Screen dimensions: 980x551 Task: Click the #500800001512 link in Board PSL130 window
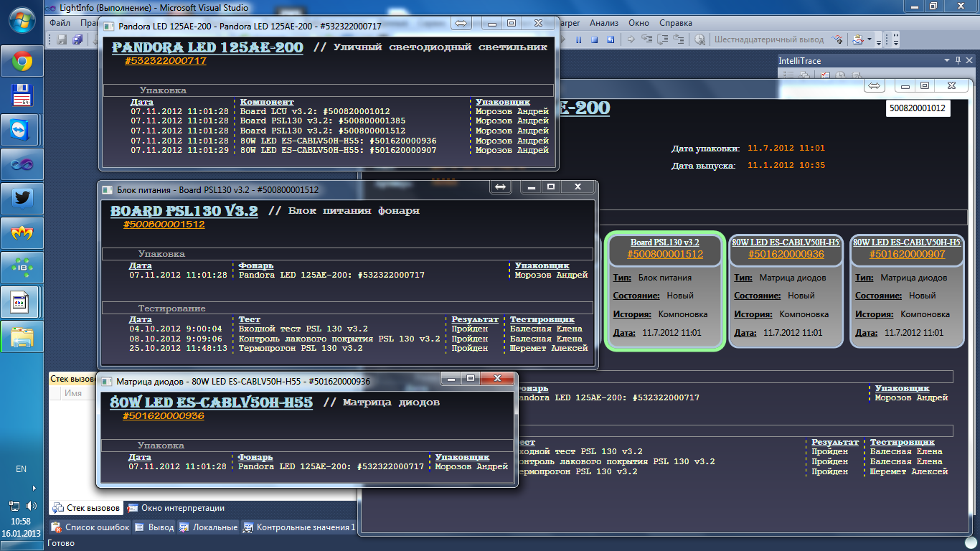tap(164, 225)
